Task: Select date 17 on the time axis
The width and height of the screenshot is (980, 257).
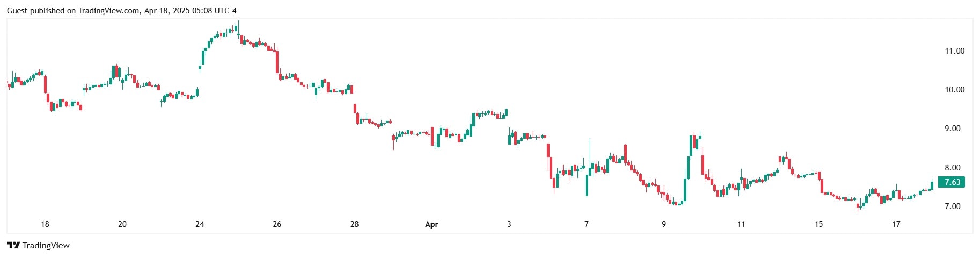Action: [x=896, y=224]
